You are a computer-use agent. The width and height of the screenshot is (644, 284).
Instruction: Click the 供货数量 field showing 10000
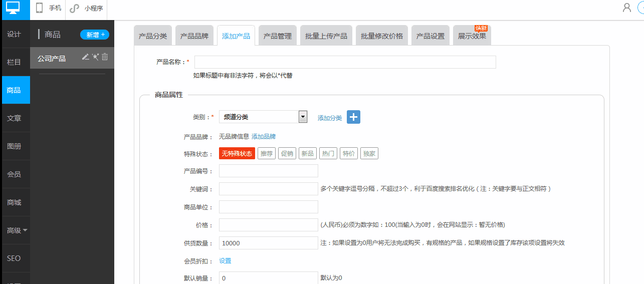[x=269, y=243]
